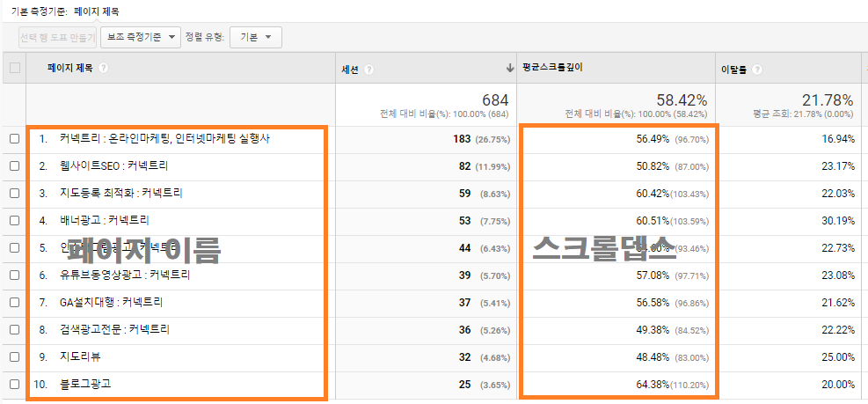Toggle the select-all checkbox in header
Screen dimensions: 868x404
coord(15,68)
